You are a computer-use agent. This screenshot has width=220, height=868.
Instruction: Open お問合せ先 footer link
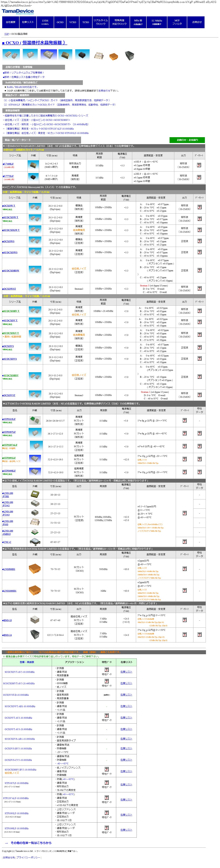pos(9,858)
